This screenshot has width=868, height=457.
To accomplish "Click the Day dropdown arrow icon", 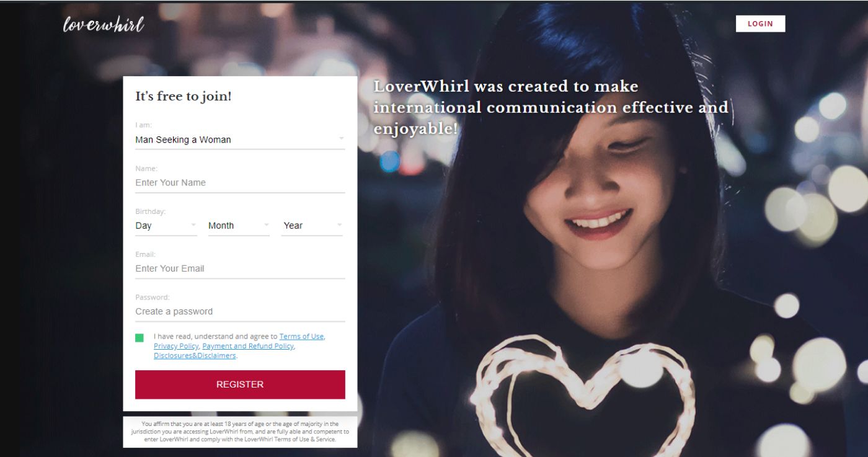I will pos(193,224).
